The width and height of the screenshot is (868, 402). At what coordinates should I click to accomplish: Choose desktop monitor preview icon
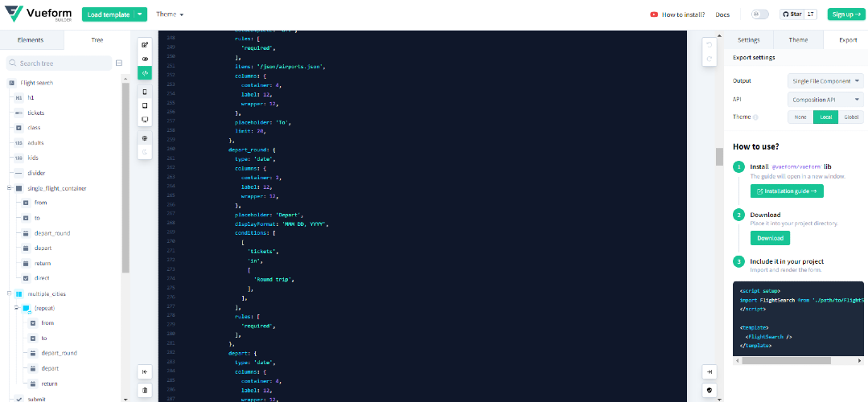click(x=145, y=120)
